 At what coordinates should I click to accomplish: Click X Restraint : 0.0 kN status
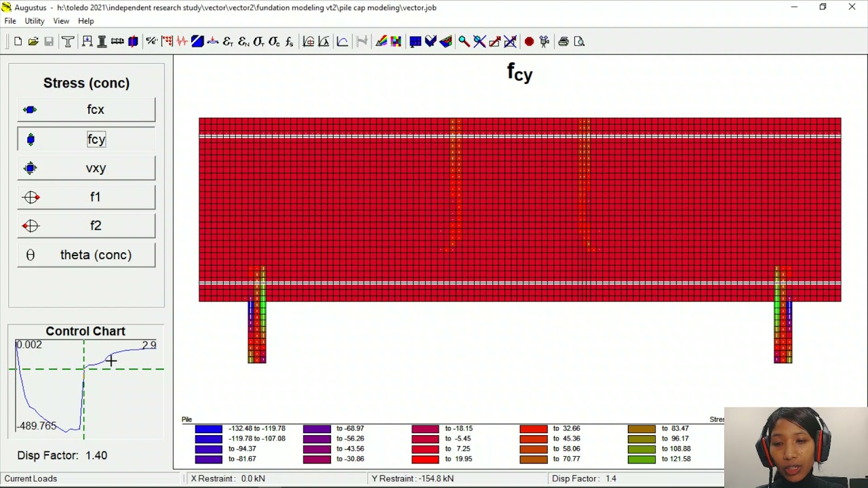228,479
